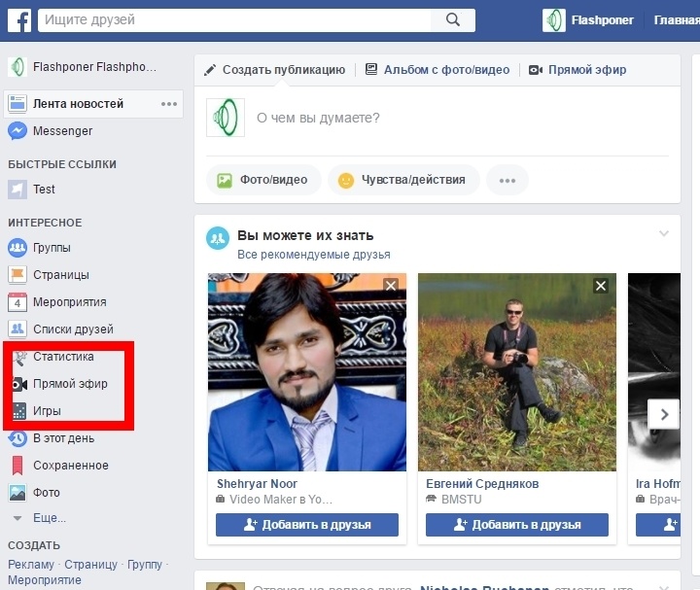Click pencil icon next to Создать публикацию

tap(210, 70)
